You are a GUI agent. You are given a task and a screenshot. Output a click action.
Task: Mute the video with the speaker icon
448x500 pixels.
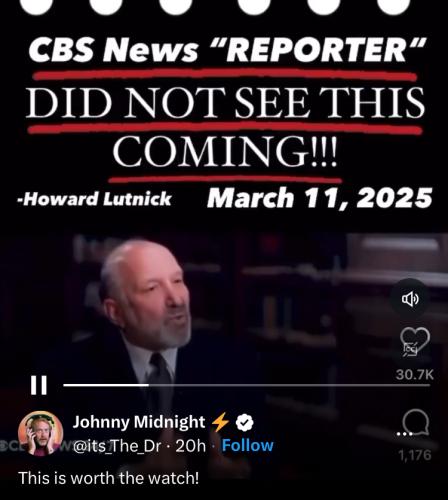(410, 300)
